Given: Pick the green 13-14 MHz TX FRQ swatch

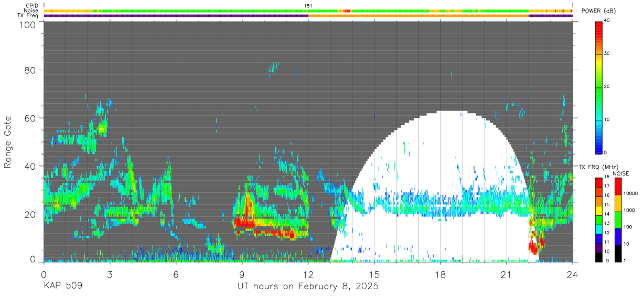Looking at the screenshot, I should [599, 219].
